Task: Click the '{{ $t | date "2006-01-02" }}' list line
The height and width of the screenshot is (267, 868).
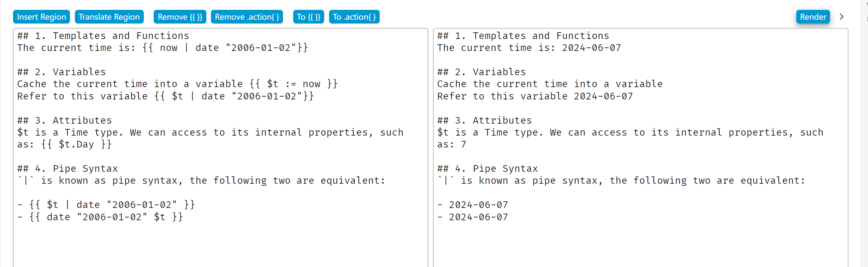Action: pyautogui.click(x=112, y=205)
